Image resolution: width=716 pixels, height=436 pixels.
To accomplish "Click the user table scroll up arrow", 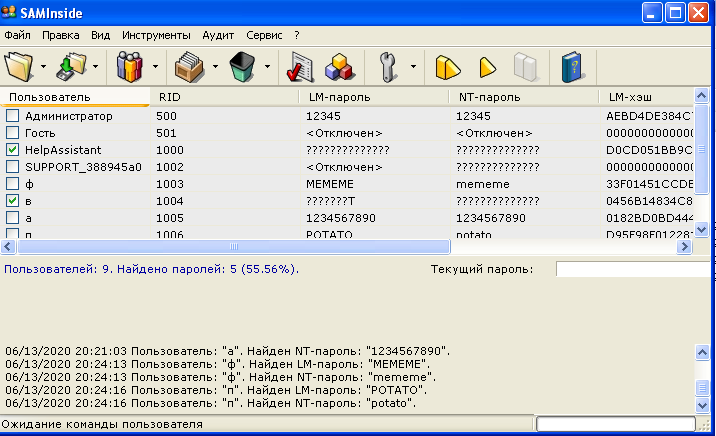I will tap(701, 95).
